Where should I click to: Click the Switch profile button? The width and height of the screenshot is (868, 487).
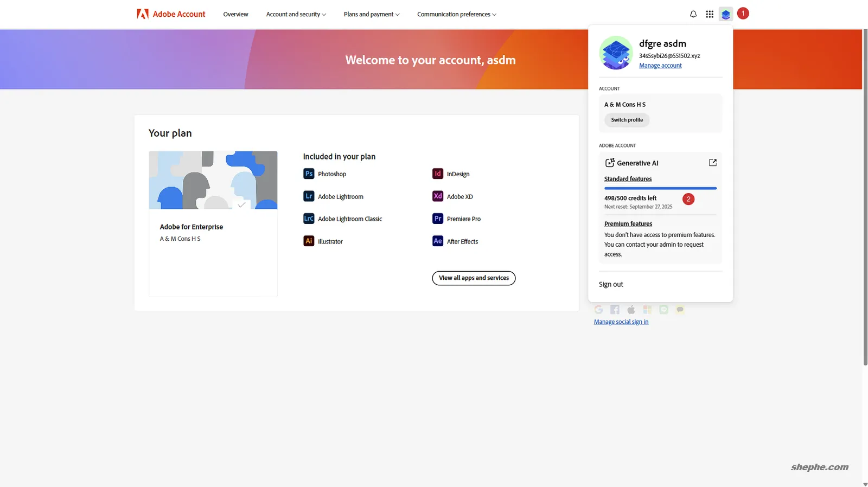click(627, 120)
